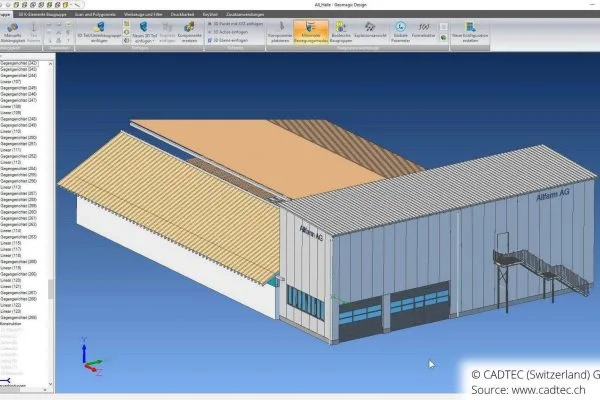Image resolution: width=600 pixels, height=400 pixels.
Task: Open the Neues 3D Teil einfügen dropdown arrow
Action: (153, 41)
